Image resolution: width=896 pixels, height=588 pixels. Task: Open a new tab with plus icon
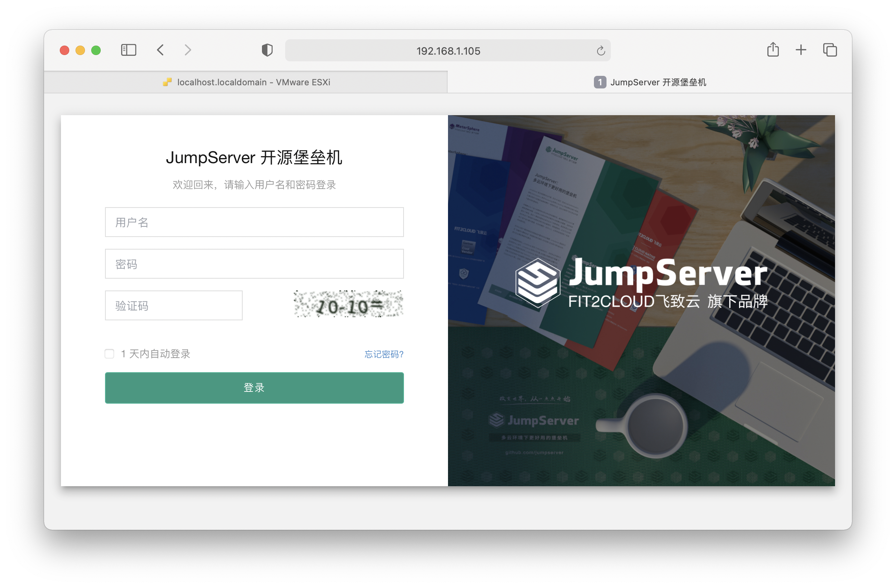click(x=801, y=50)
